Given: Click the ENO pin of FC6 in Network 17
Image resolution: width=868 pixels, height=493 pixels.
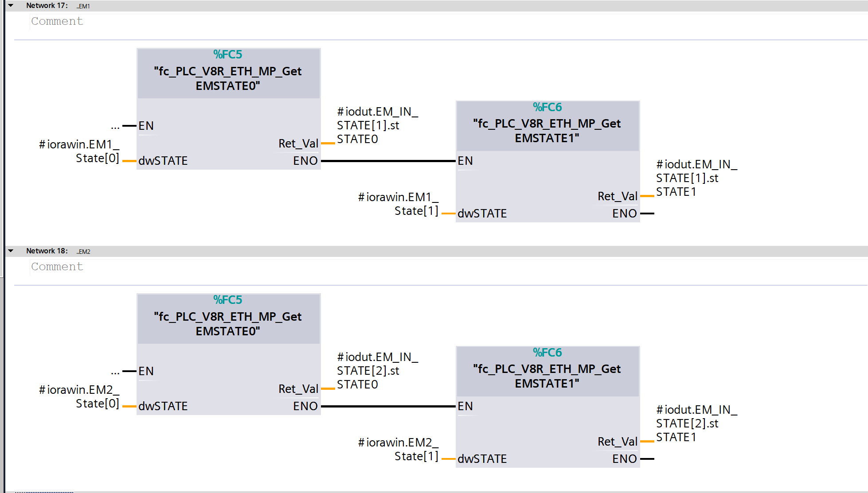Looking at the screenshot, I should [x=624, y=214].
